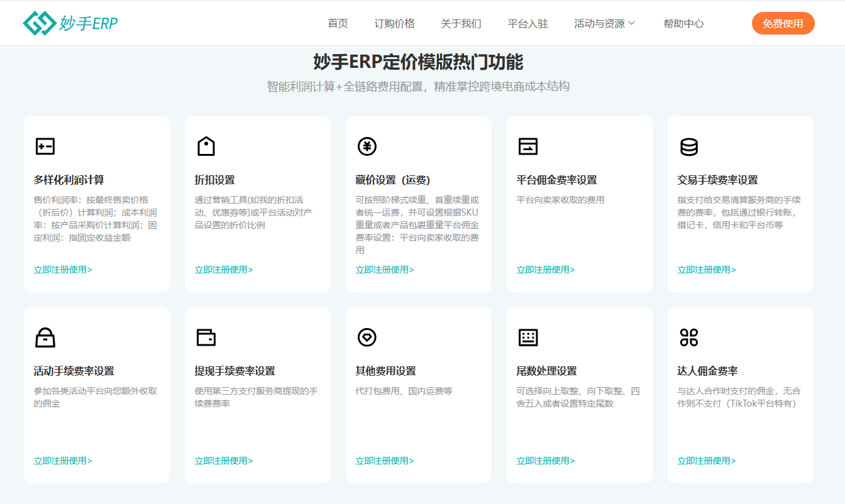This screenshot has width=845, height=504.
Task: Click description starting 参加各类活动平台向您额外收取
Action: (x=96, y=397)
